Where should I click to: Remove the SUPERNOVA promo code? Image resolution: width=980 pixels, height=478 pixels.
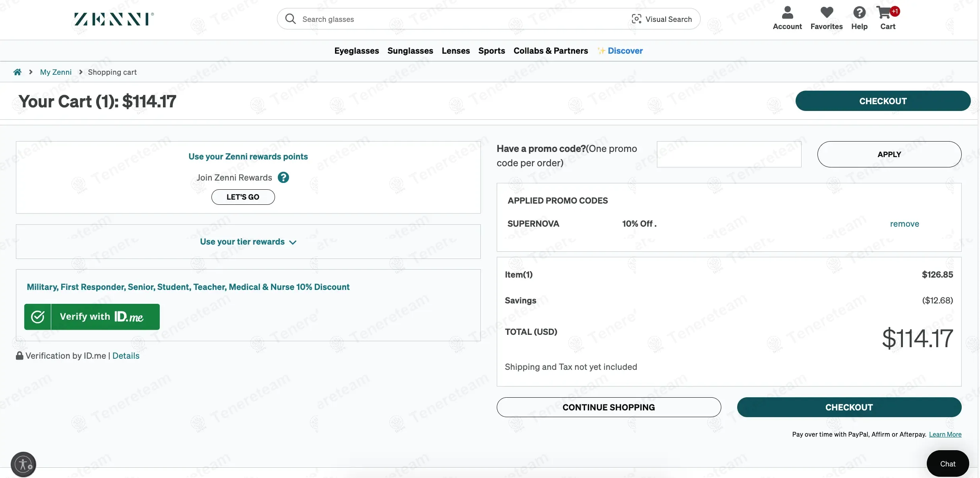tap(904, 224)
